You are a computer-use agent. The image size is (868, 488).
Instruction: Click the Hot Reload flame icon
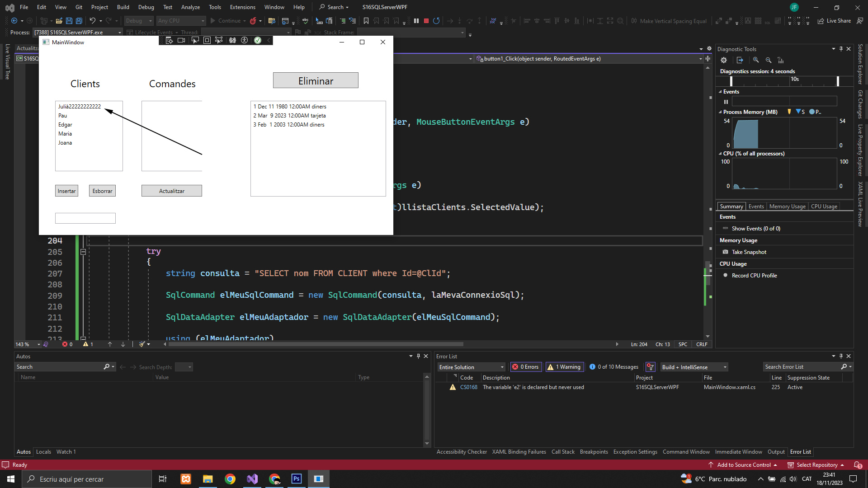(253, 21)
